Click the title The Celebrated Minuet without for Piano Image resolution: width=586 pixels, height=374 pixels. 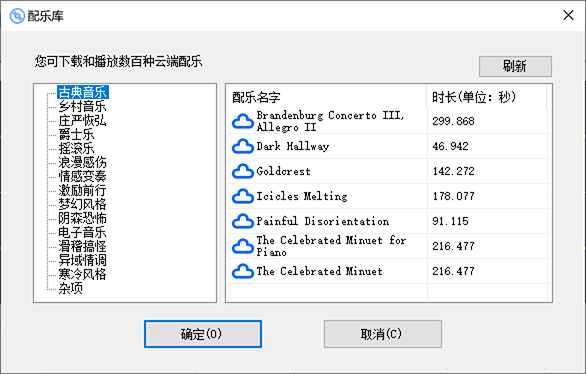click(x=320, y=271)
